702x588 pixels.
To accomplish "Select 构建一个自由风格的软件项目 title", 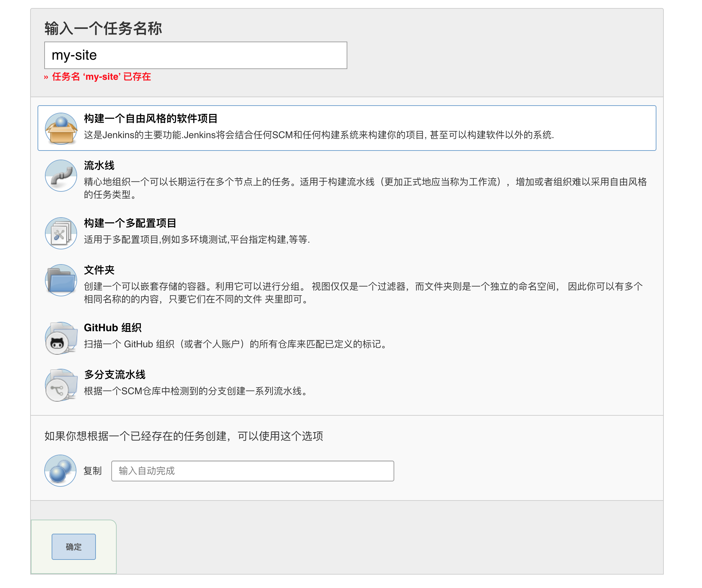I will [x=151, y=118].
